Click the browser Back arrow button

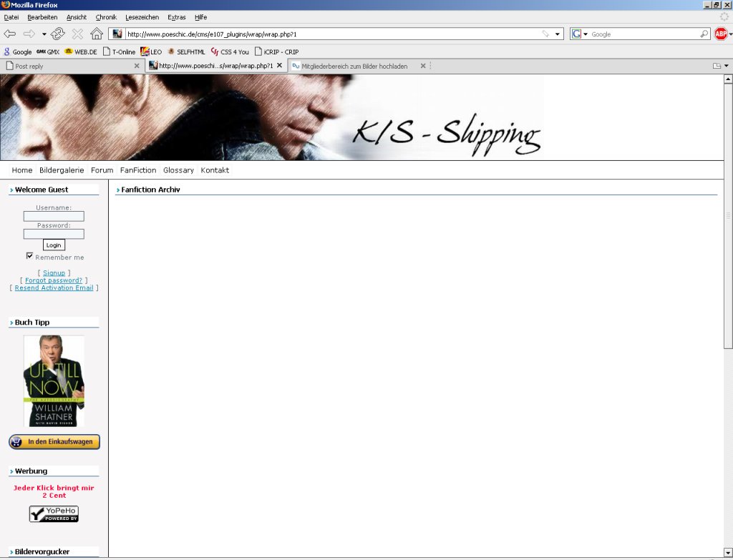coord(10,34)
